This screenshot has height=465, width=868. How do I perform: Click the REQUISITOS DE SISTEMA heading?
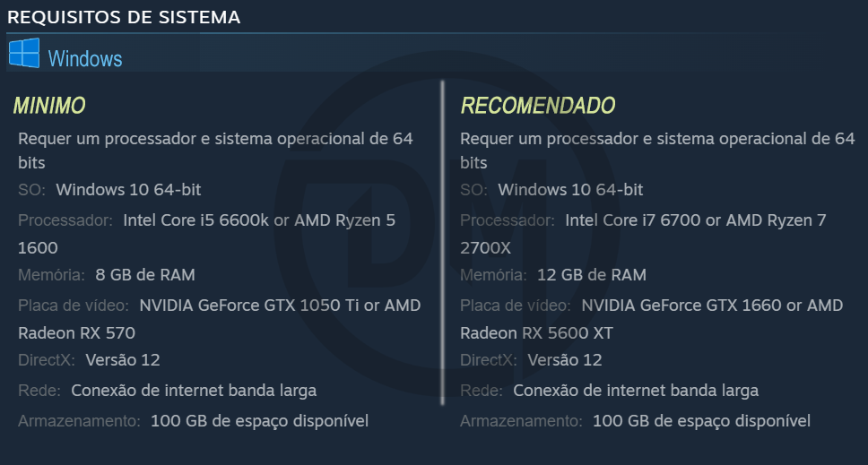pos(124,17)
